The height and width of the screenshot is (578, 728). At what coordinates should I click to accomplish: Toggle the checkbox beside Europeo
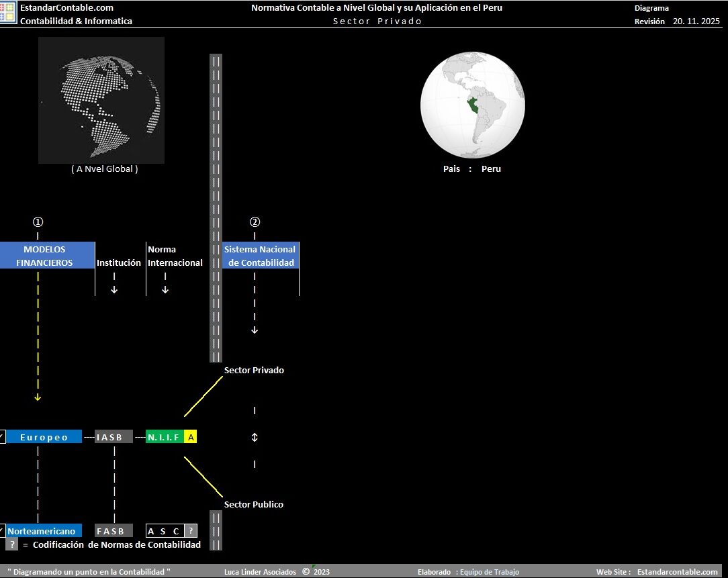tap(2, 437)
